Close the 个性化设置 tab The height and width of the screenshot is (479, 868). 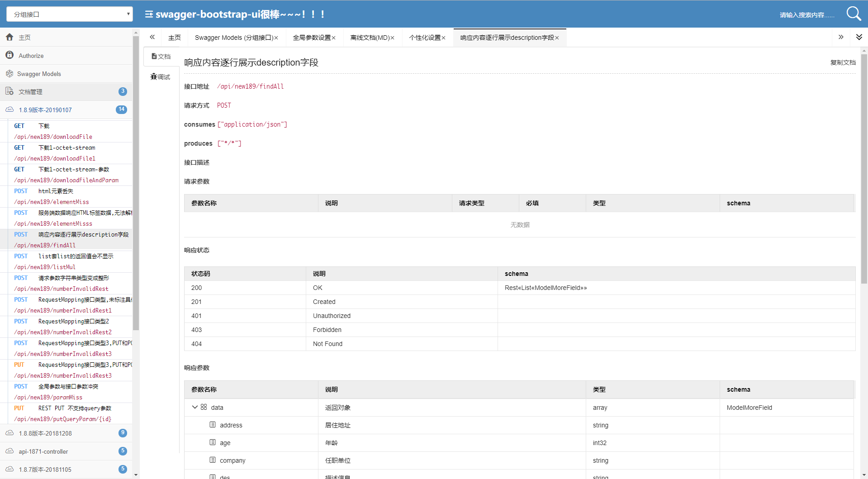[443, 38]
